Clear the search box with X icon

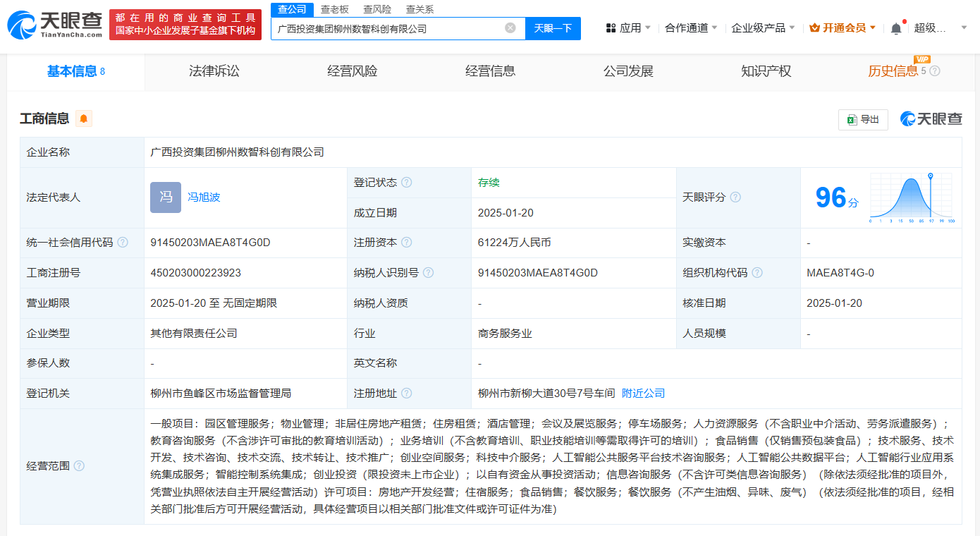tap(510, 28)
